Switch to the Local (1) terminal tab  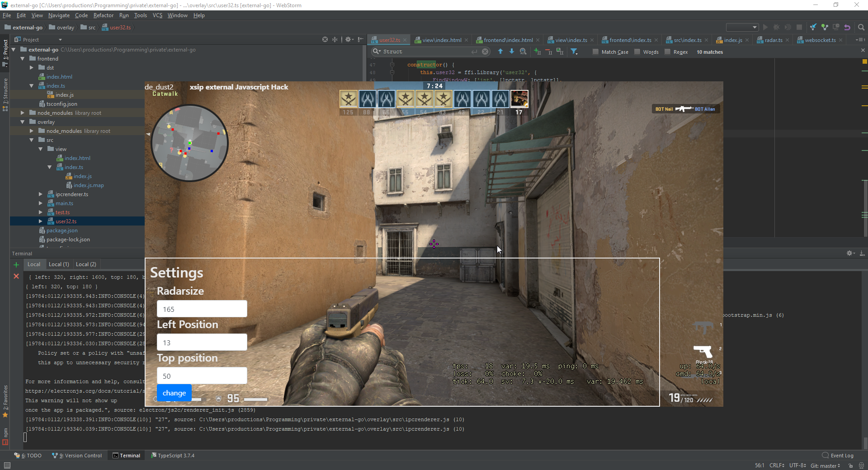(x=59, y=264)
